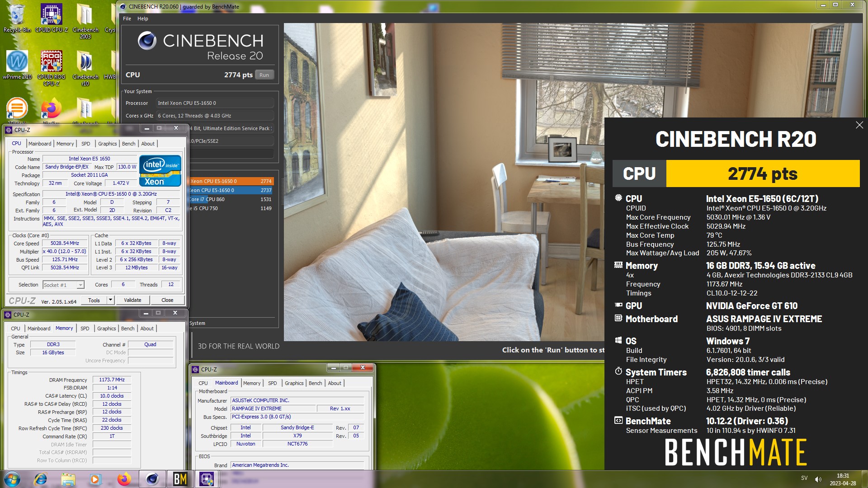Close the BenchMate result overlay with the X
The image size is (868, 488).
pyautogui.click(x=859, y=125)
